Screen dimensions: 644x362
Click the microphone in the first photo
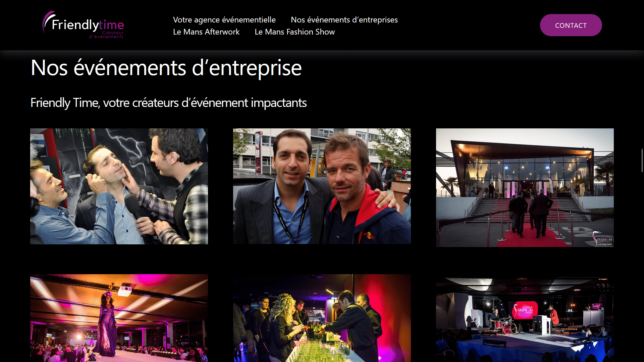(134, 206)
